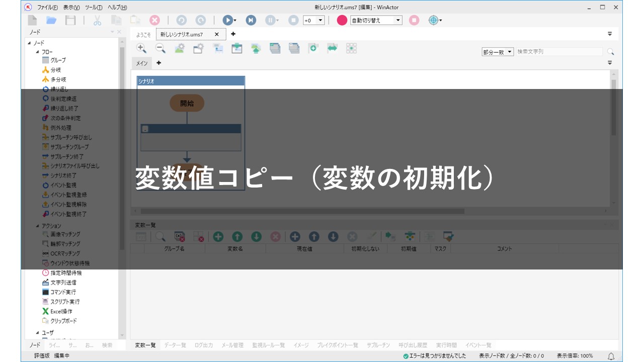
Task: Open the ノード panel options dropdown arrow
Action: (x=113, y=32)
